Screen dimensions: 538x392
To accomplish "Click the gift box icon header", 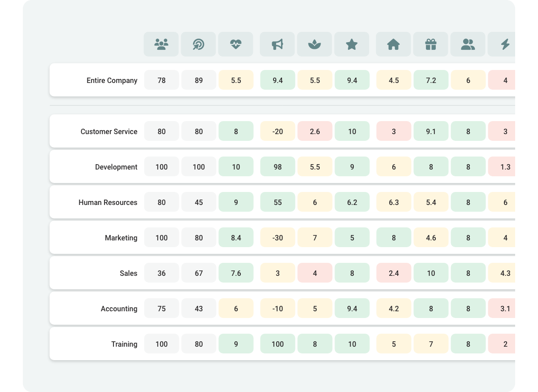I will coord(431,44).
